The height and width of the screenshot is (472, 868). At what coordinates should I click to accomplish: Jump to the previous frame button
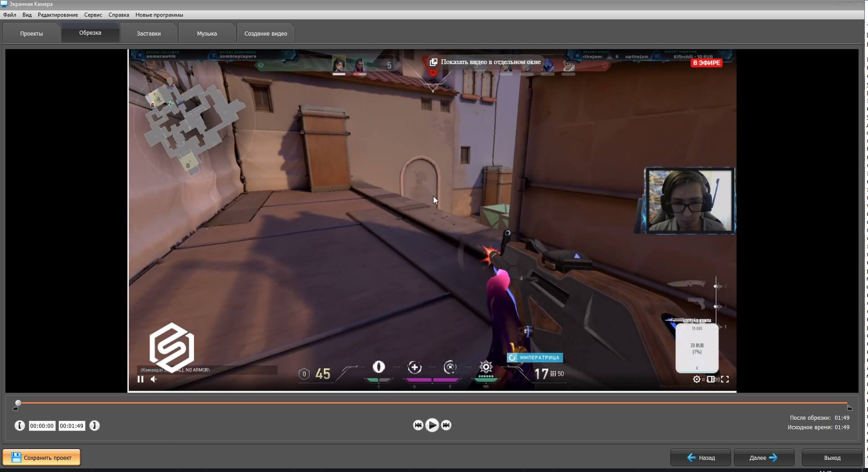tap(418, 425)
